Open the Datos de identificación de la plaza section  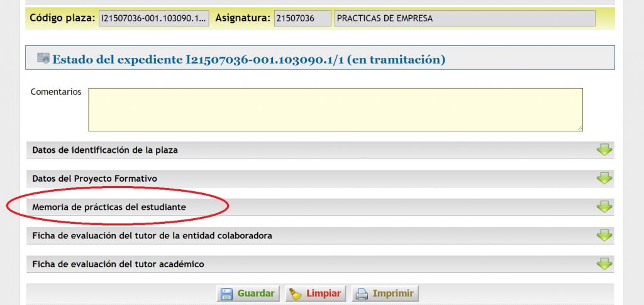point(320,150)
